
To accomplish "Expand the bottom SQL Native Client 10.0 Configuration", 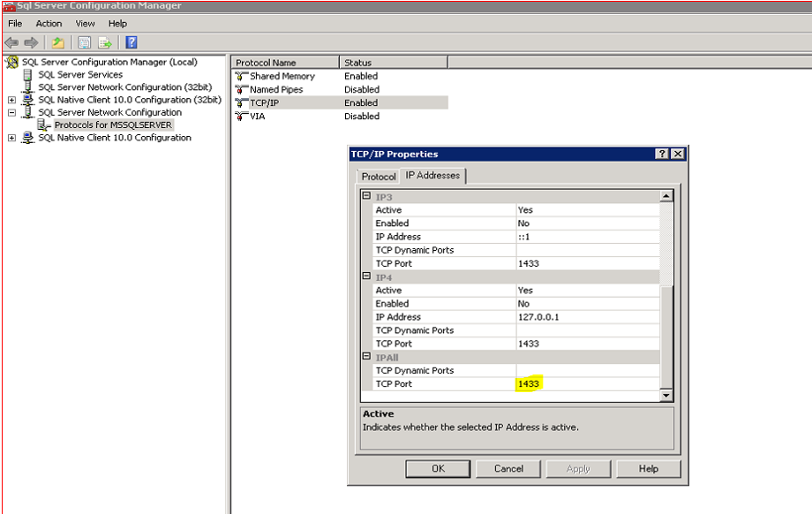I will pos(11,138).
